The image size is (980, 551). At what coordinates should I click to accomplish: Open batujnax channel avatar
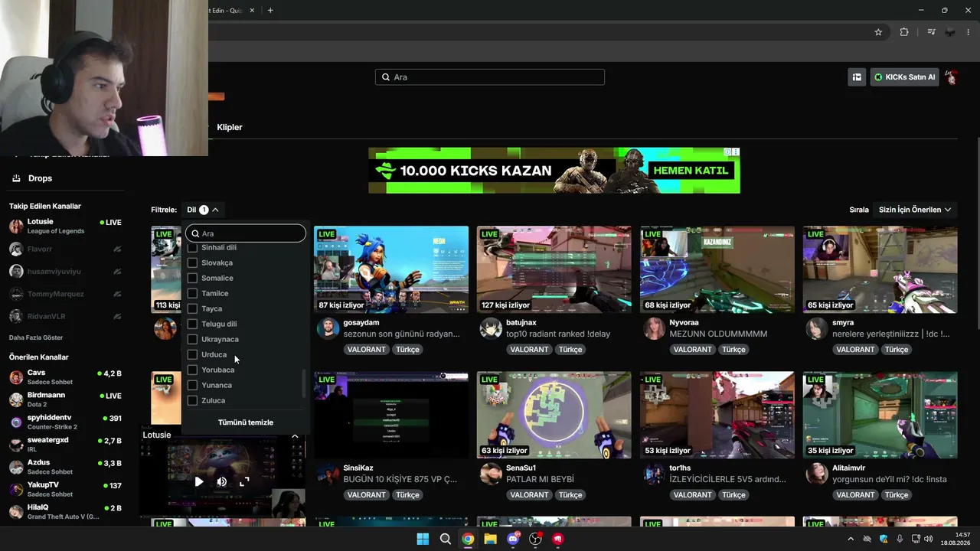pos(491,329)
